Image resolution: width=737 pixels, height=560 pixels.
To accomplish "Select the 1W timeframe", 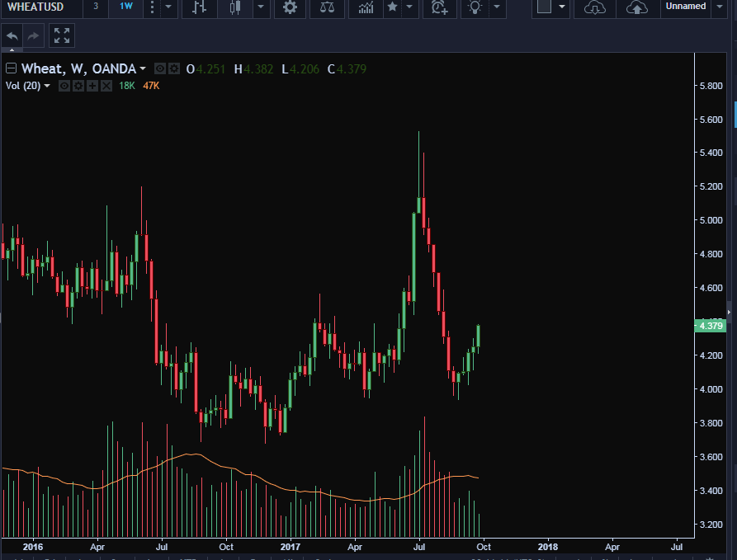I will point(125,7).
